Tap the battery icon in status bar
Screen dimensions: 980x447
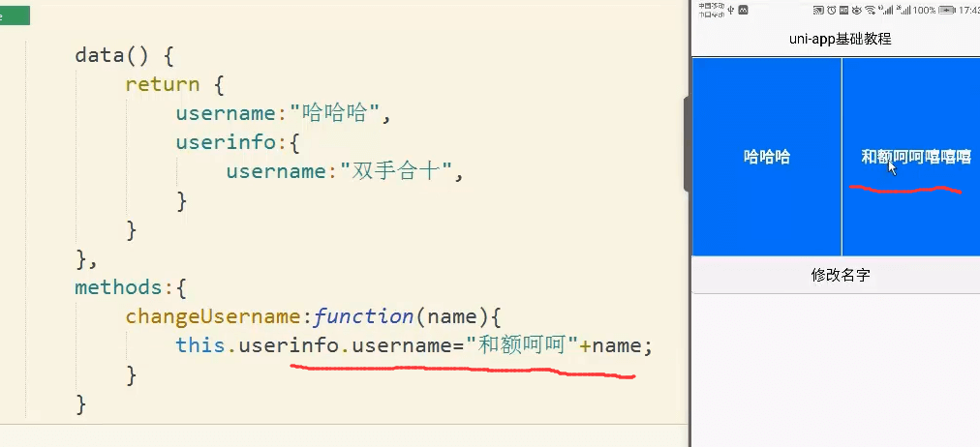[x=947, y=10]
